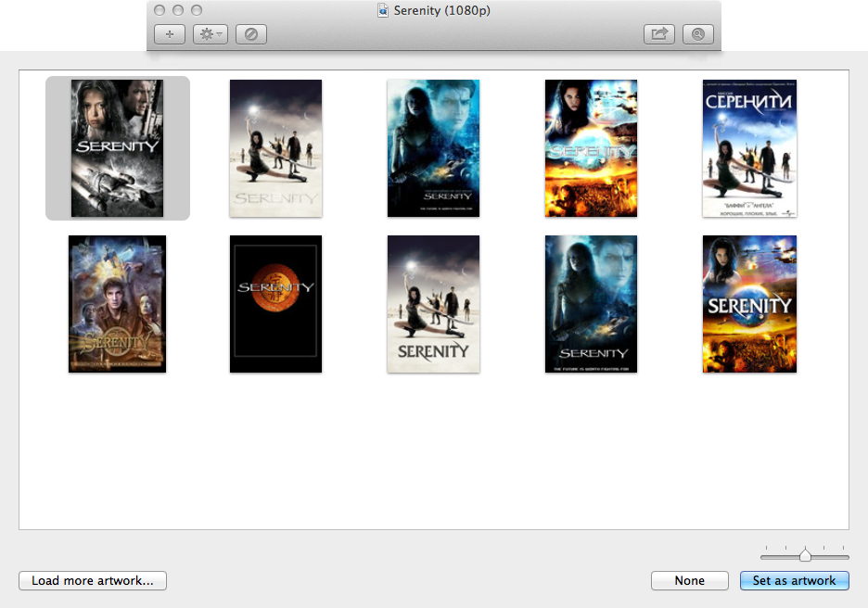Open the Serenity document proxy icon in title

(x=382, y=10)
